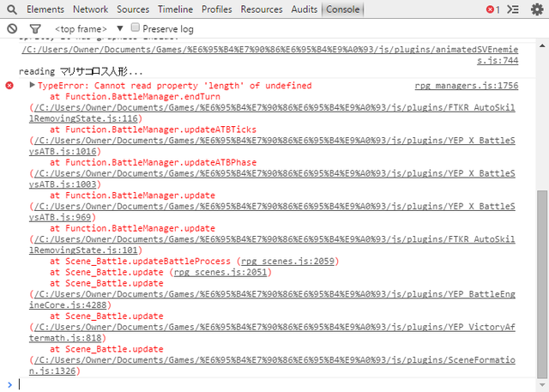Clear console log with circle-slash icon

point(12,28)
